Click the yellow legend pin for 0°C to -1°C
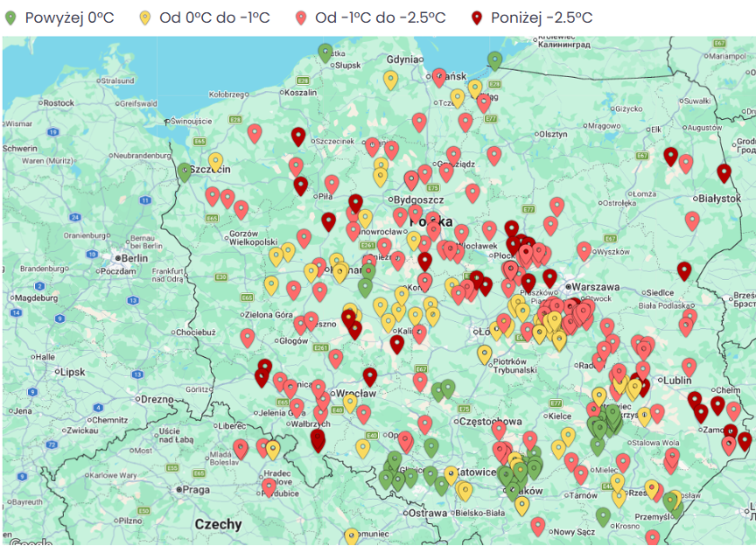The image size is (756, 546). coord(146,17)
